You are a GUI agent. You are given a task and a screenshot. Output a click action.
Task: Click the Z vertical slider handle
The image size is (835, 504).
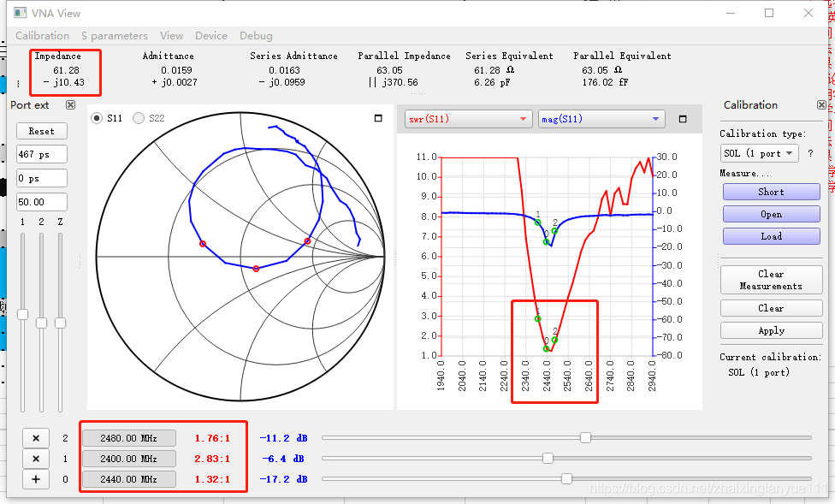(60, 323)
